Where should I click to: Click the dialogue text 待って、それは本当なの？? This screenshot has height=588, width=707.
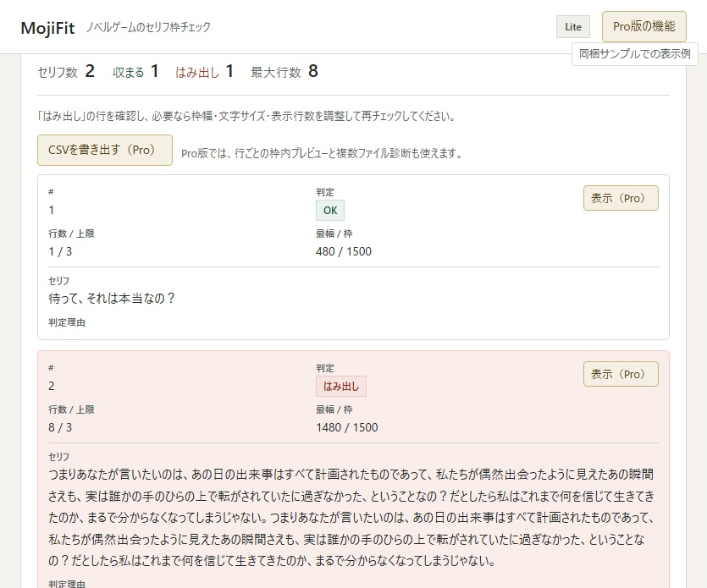click(x=112, y=299)
